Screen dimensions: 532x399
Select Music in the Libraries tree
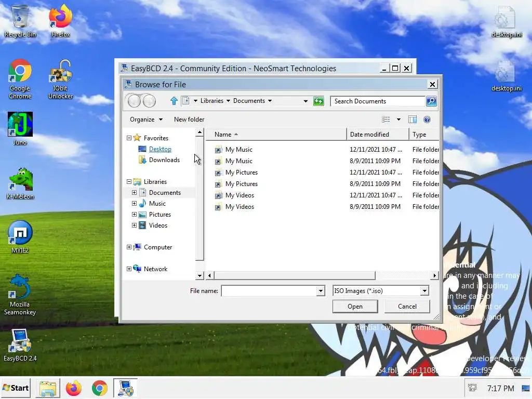157,204
